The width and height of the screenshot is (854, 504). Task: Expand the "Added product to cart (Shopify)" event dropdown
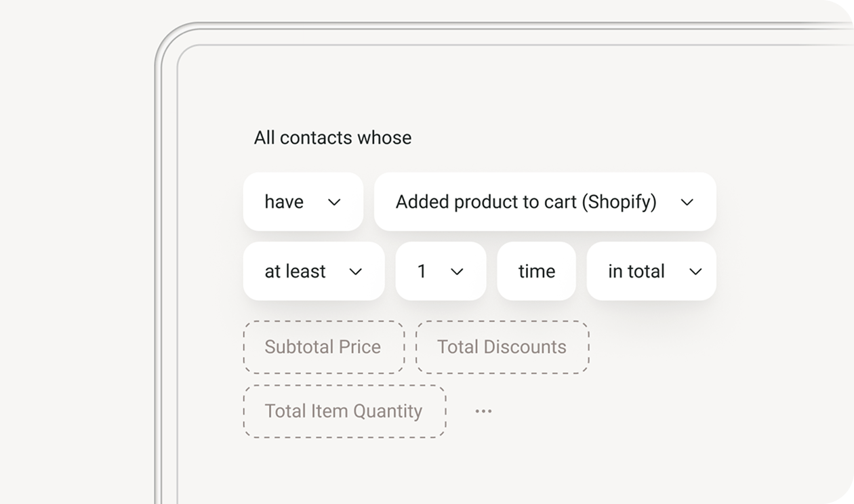[x=544, y=202]
